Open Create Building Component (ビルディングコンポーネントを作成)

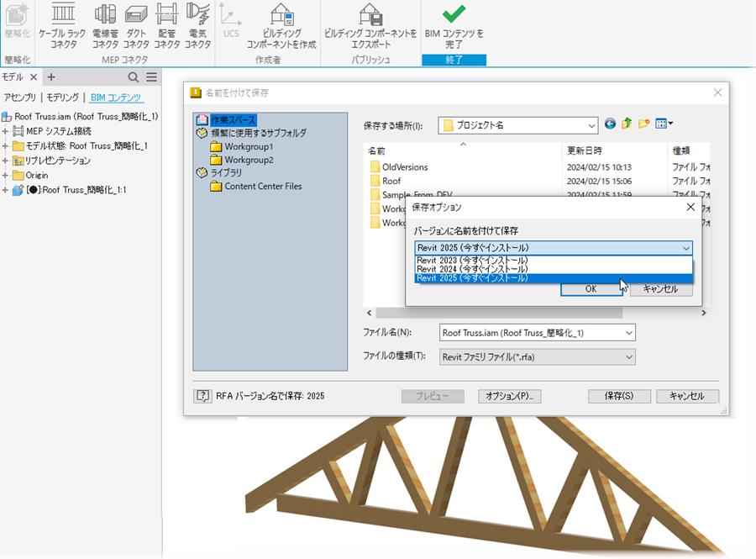coord(281,26)
